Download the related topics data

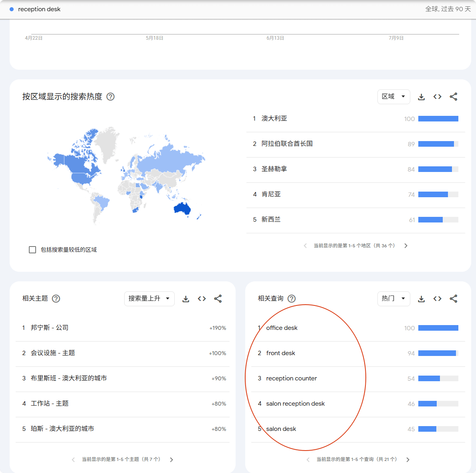point(186,299)
